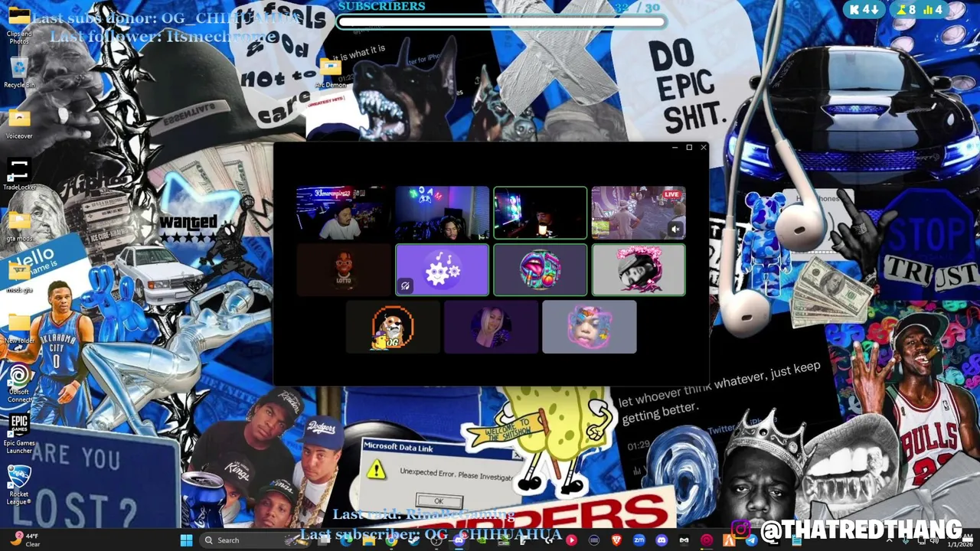This screenshot has width=980, height=551.
Task: Launch TradeLocker from the desktop
Action: (19, 174)
